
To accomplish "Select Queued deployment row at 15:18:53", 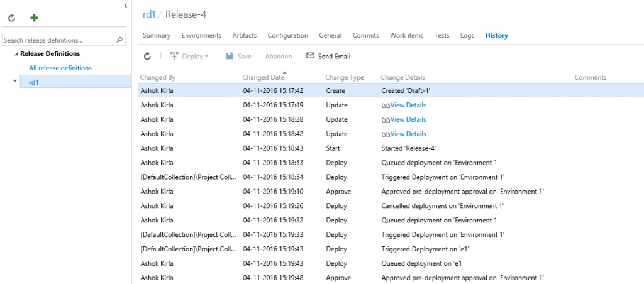I will [391, 163].
